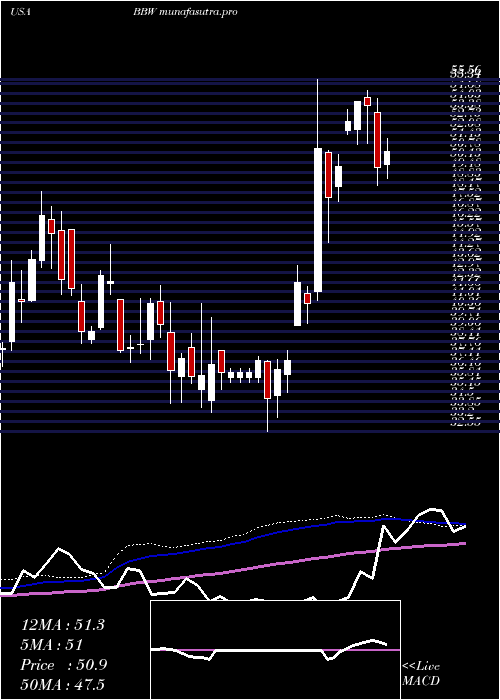Click the BBW munafasutra.pro title text
Screen dimensions: 500x700
(x=184, y=12)
